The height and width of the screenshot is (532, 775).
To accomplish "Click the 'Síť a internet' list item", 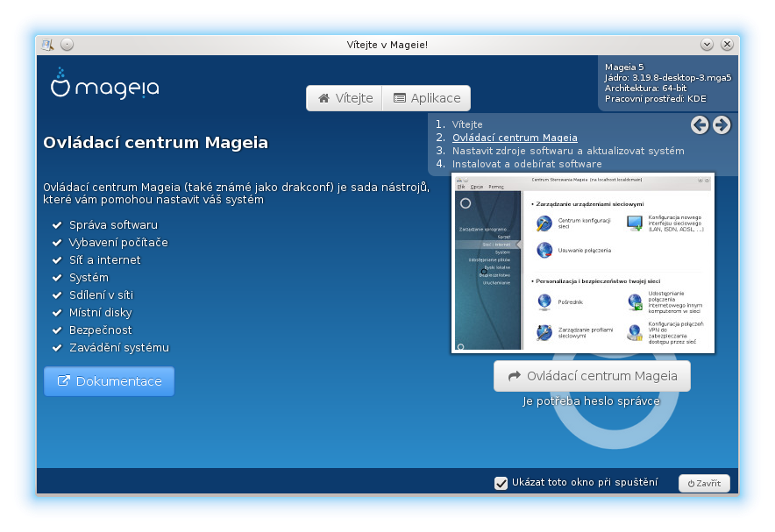I will [105, 259].
